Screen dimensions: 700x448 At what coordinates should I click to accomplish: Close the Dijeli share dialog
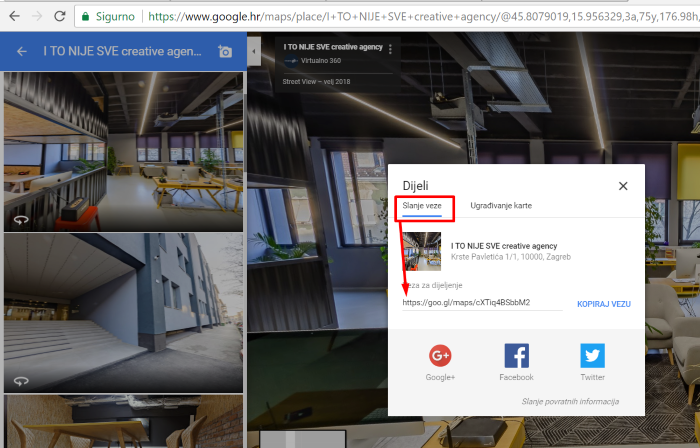(x=623, y=186)
